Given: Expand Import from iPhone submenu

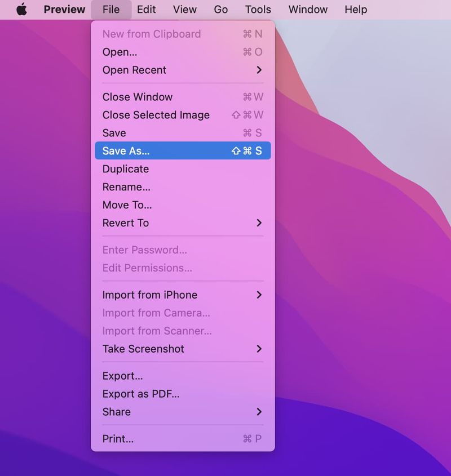Looking at the screenshot, I should (x=183, y=295).
